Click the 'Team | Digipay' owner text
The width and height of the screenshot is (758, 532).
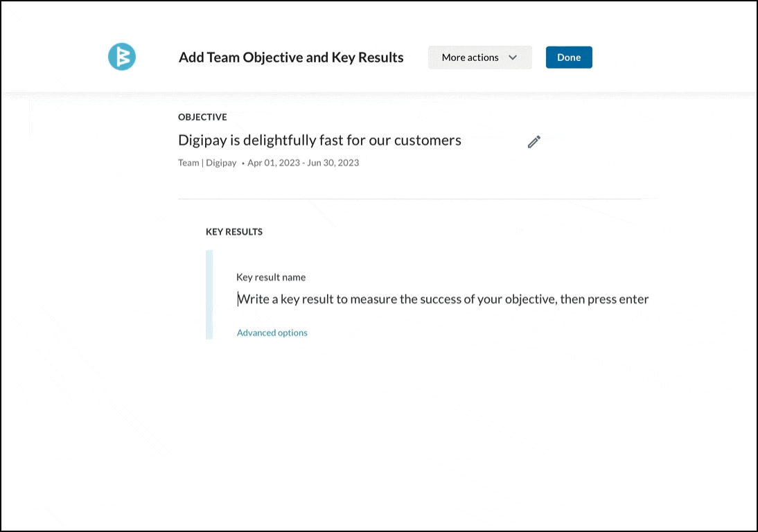pyautogui.click(x=207, y=163)
